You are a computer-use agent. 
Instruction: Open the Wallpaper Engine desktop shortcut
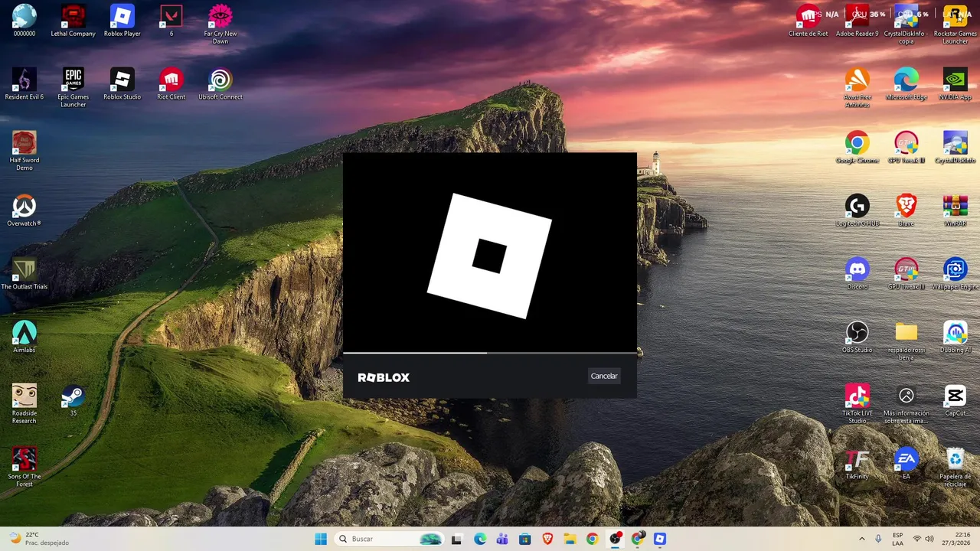(x=955, y=274)
